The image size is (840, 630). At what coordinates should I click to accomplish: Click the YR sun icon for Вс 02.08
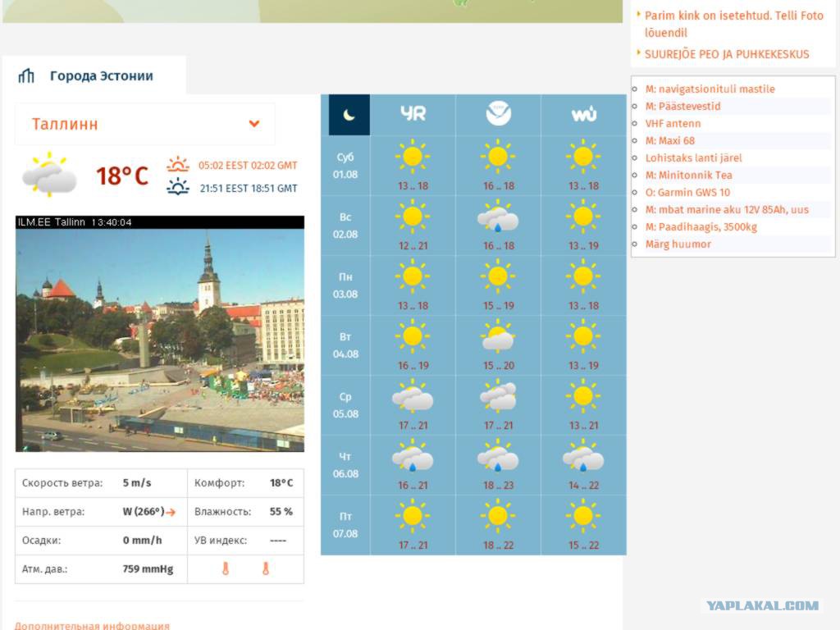coord(413,217)
